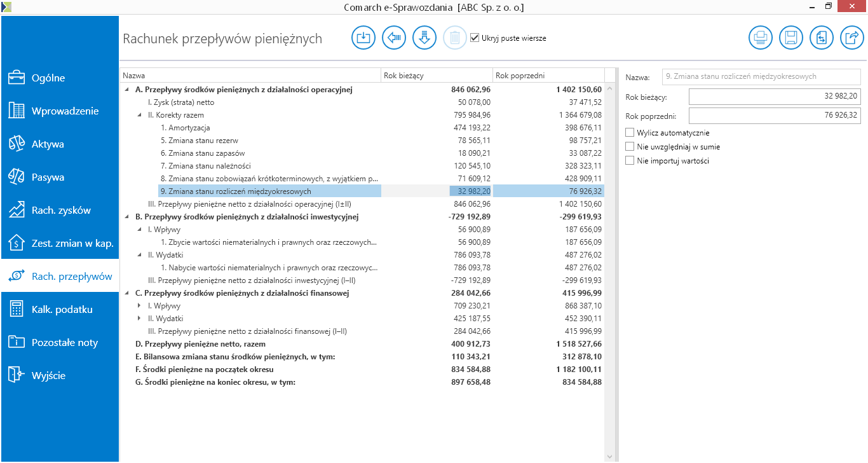Image resolution: width=868 pixels, height=463 pixels.
Task: Click the Rok poprzedni column header
Action: click(x=548, y=76)
